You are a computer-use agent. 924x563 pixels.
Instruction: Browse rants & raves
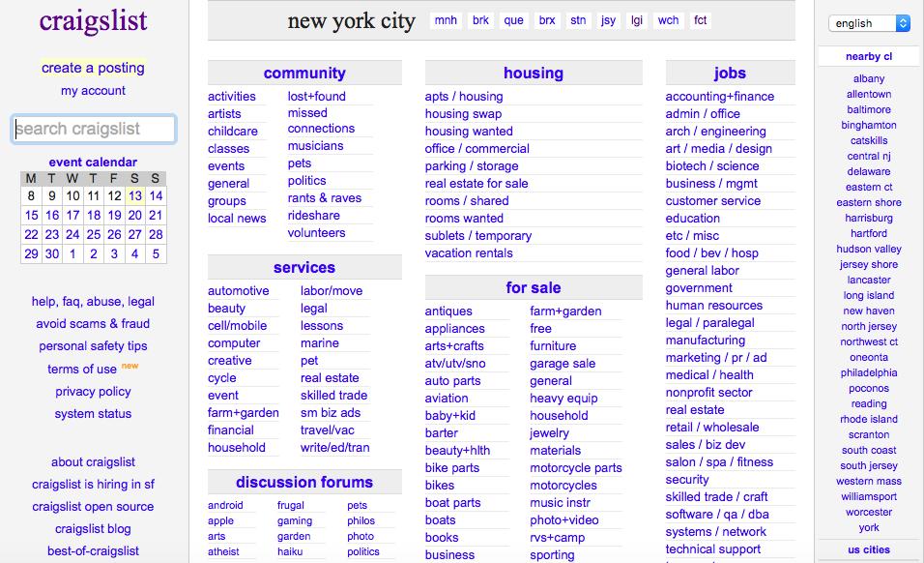click(325, 198)
